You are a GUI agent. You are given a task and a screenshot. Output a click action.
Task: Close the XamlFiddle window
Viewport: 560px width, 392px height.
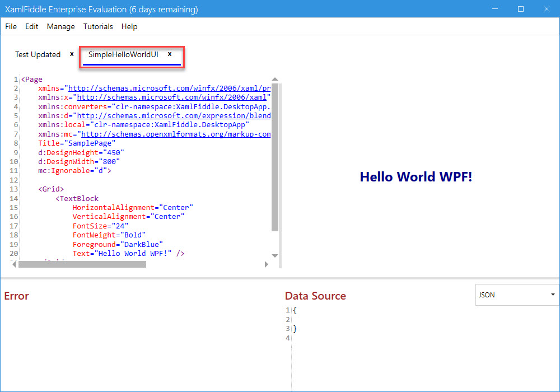click(547, 9)
